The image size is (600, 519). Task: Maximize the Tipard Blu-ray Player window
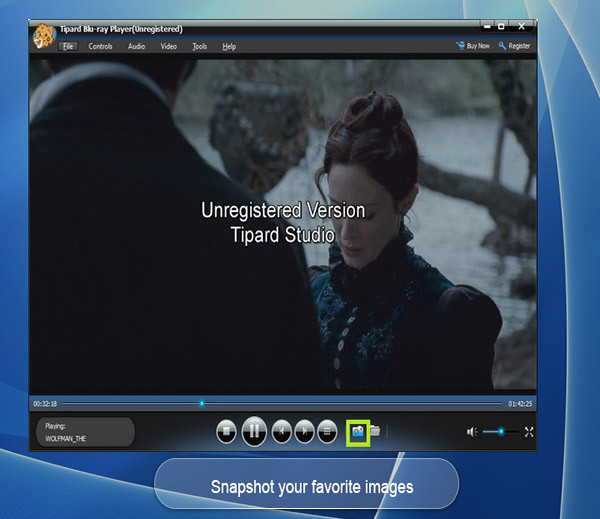point(501,26)
